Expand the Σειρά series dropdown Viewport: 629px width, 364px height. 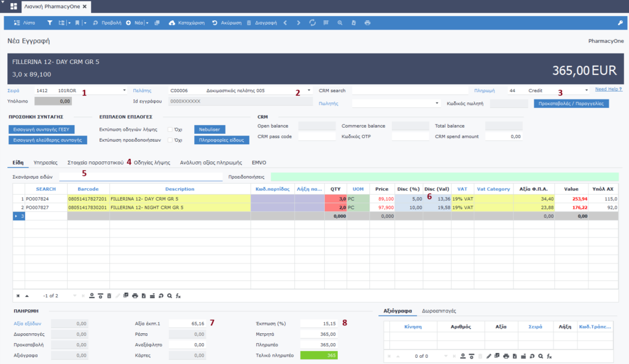coord(125,90)
